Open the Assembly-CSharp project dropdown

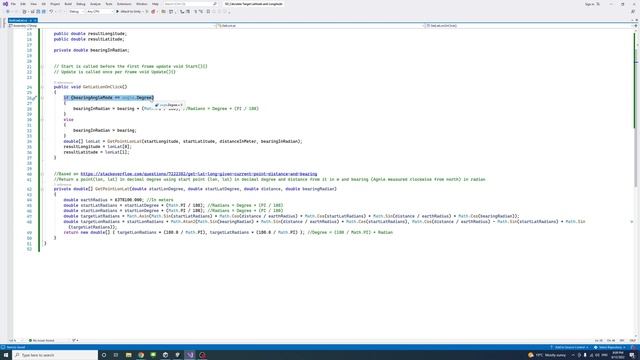tap(112, 26)
